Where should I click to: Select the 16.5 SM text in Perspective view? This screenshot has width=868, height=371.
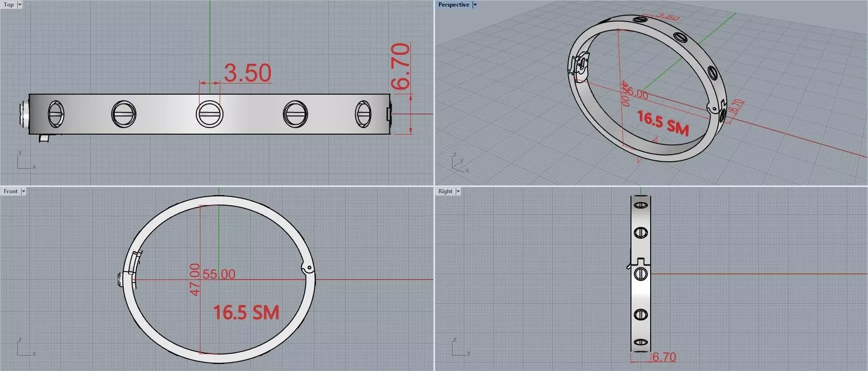pyautogui.click(x=663, y=123)
